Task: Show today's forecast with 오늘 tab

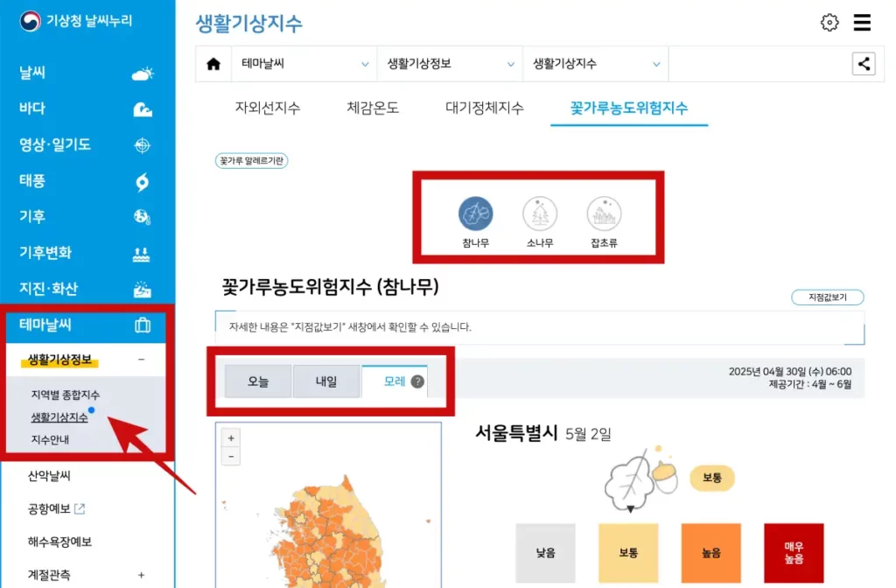Action: (258, 381)
